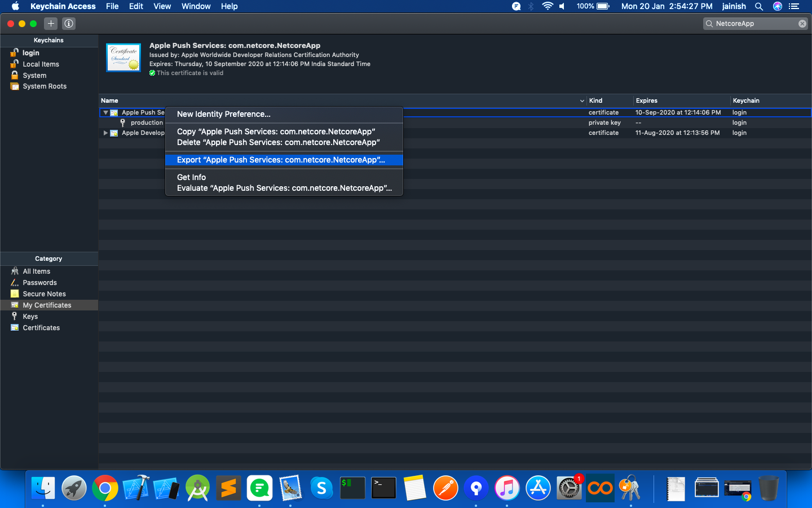The image size is (812, 508).
Task: Open Notes from the Dock
Action: 414,488
